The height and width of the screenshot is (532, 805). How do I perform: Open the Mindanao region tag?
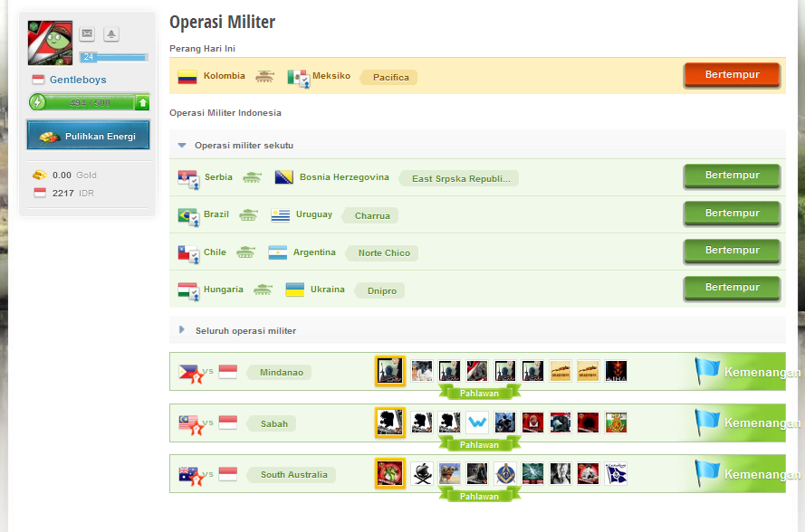(x=281, y=372)
